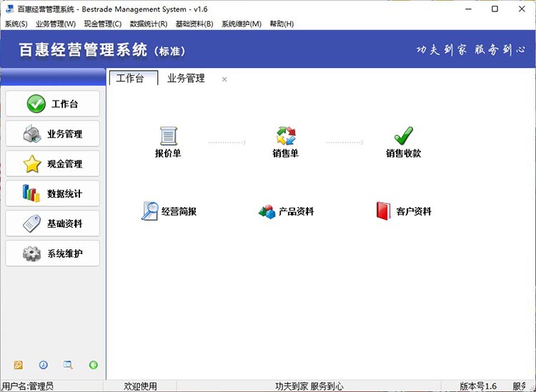The width and height of the screenshot is (536, 392).
Task: Open the 基础资料(B) menu
Action: coord(194,24)
